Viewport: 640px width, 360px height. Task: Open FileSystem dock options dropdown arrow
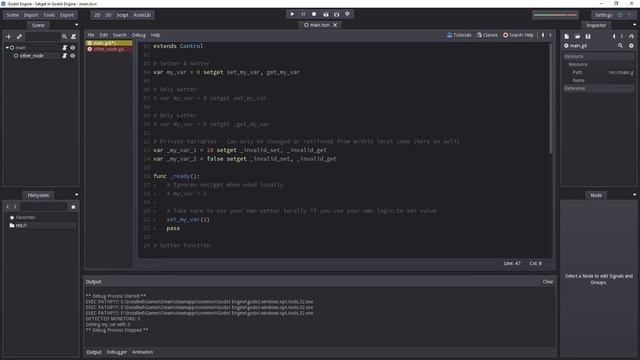tap(76, 195)
